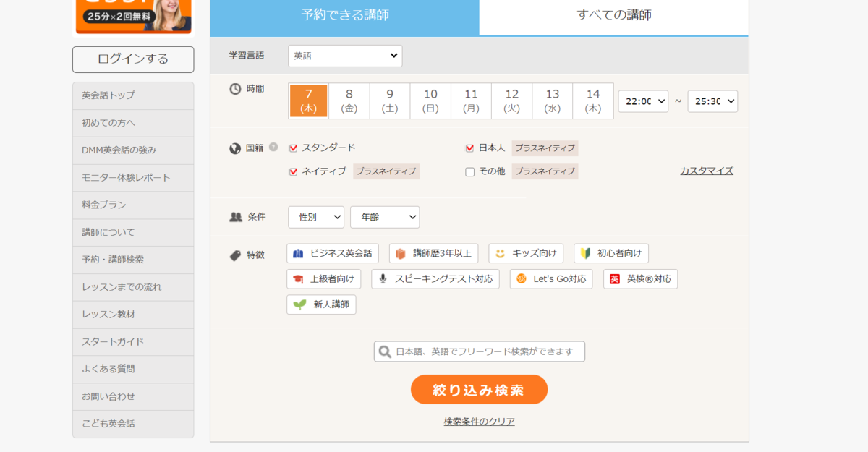Toggle the スタンダード checkbox

pyautogui.click(x=294, y=148)
